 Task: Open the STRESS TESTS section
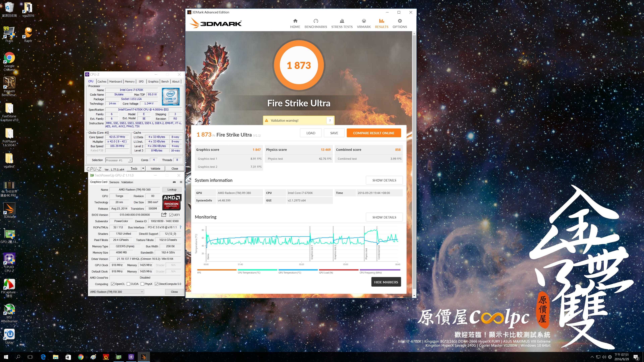(x=342, y=24)
